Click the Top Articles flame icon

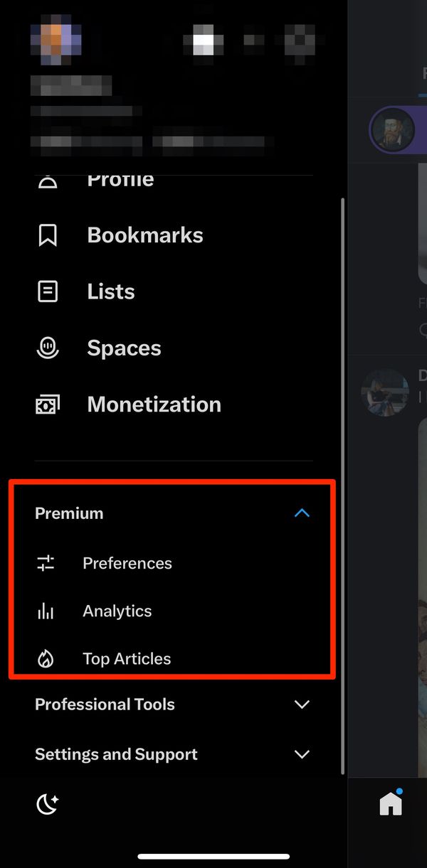point(46,658)
